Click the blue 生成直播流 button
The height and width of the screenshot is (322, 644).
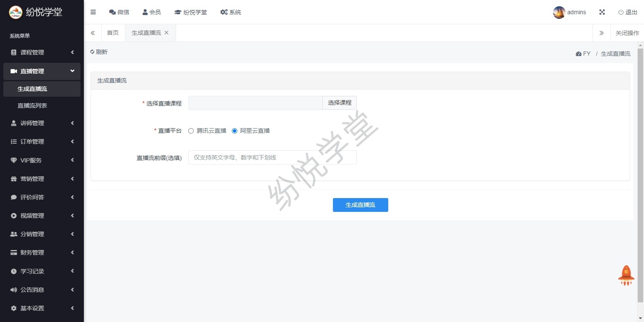click(x=360, y=205)
